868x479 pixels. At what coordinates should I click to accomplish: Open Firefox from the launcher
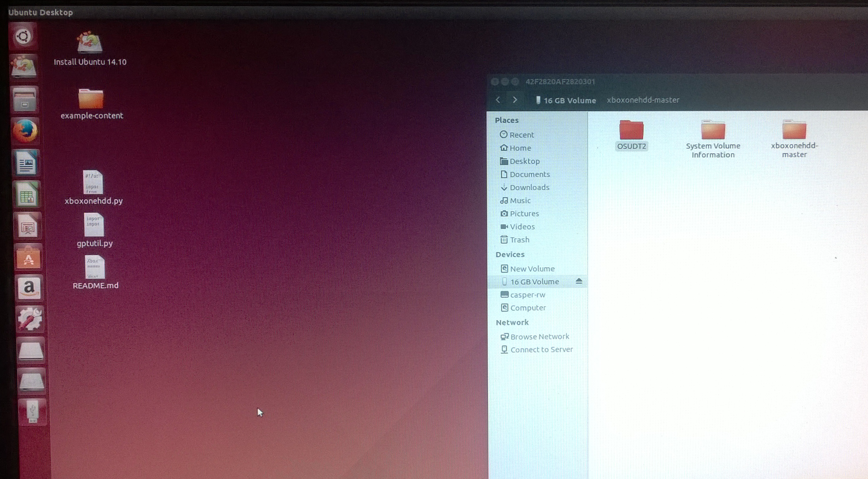[25, 131]
